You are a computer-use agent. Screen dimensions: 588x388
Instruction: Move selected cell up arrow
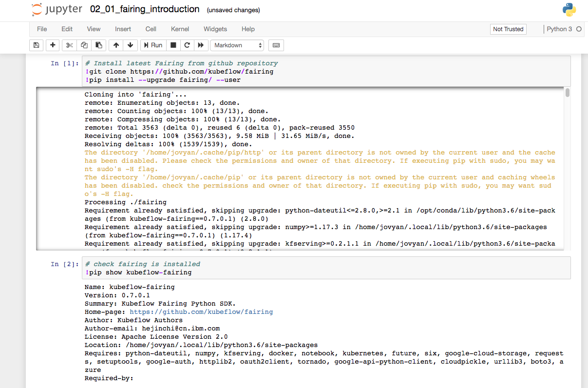(116, 45)
